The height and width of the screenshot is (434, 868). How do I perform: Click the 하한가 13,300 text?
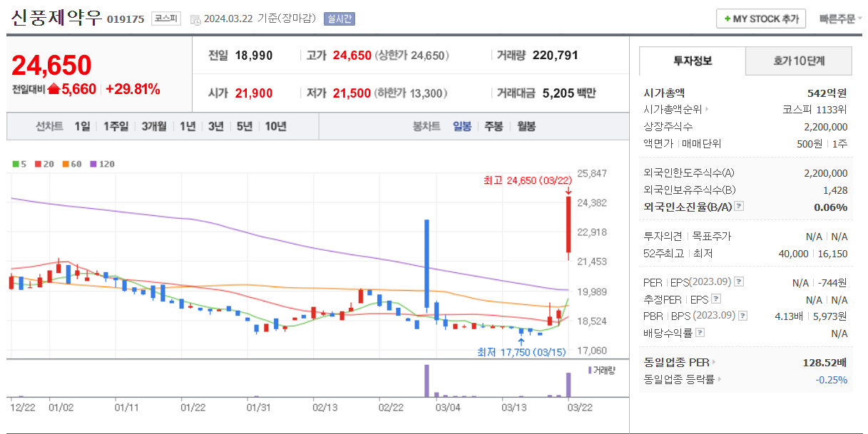[412, 93]
